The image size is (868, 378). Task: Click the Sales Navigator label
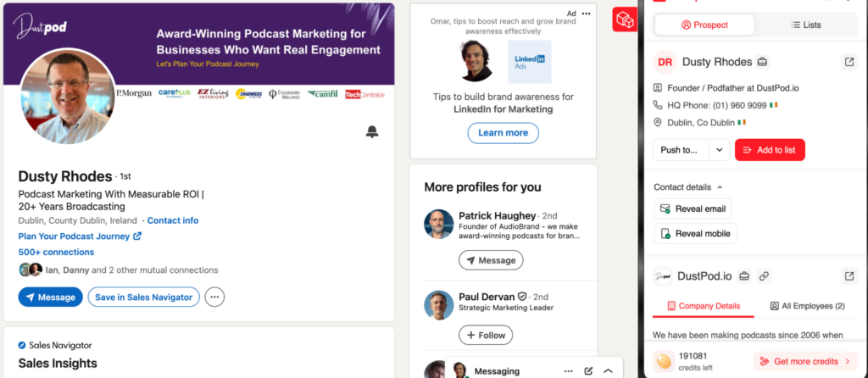click(x=60, y=345)
